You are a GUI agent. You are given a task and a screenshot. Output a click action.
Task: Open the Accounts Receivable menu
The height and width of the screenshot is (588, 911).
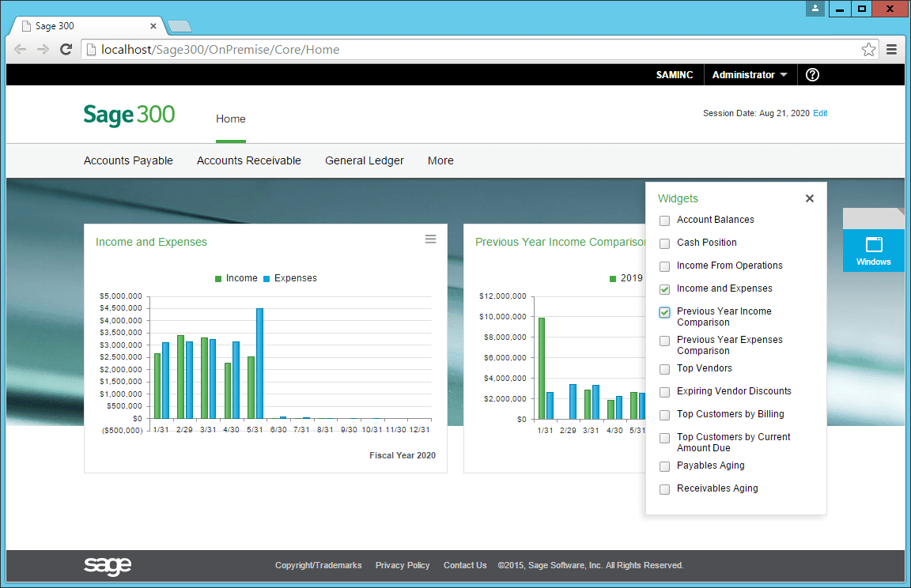pos(248,160)
